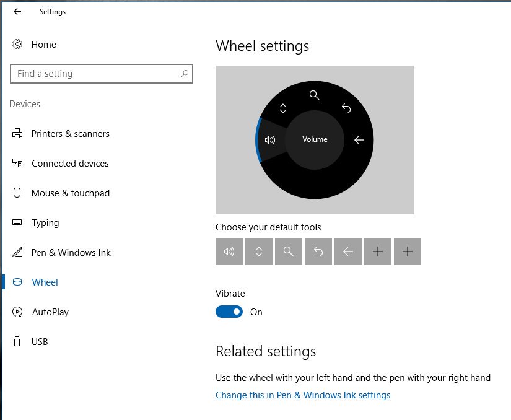Click the Choose your default tools label
This screenshot has height=420, width=511.
(268, 227)
